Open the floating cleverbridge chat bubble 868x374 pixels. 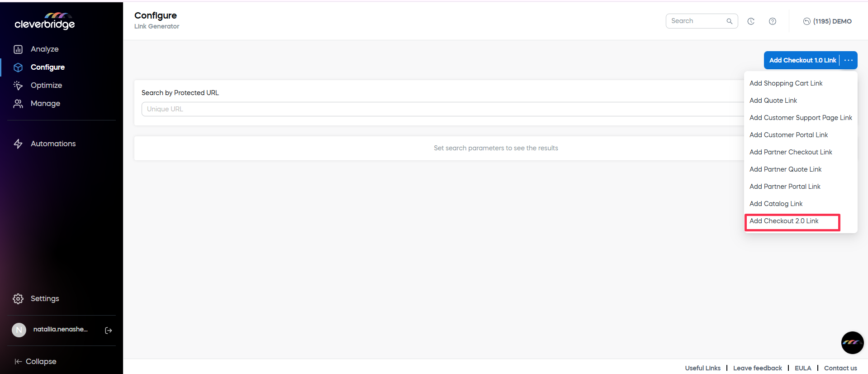click(x=852, y=343)
